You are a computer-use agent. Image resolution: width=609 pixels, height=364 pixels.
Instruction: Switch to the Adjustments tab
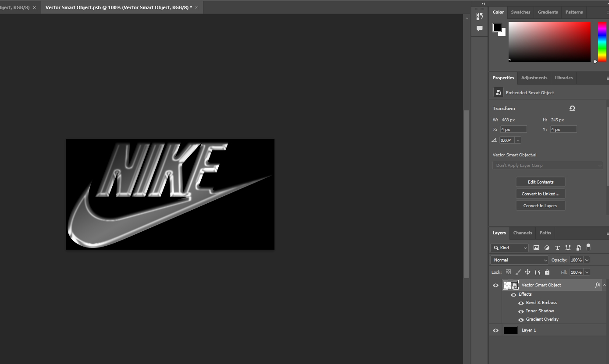[534, 78]
